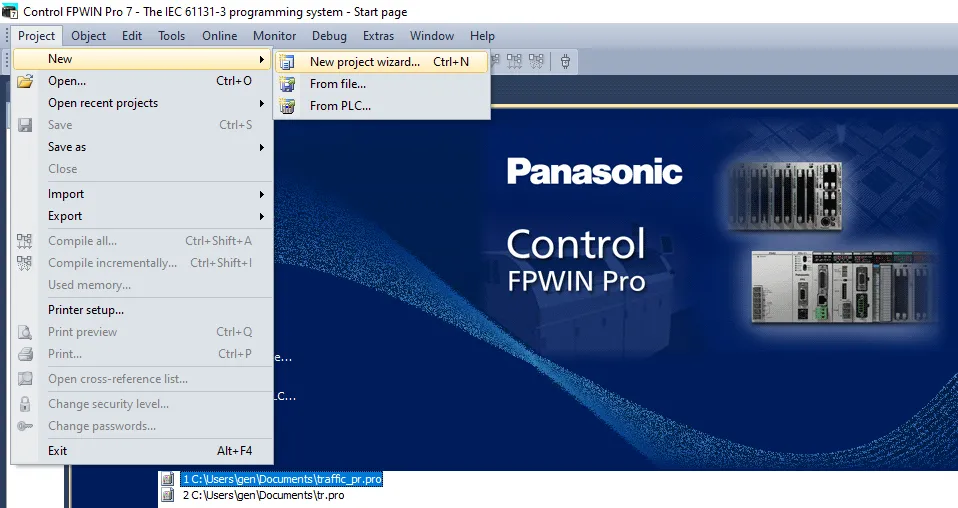
Task: Click the Compile incrementally icon in menu
Action: click(24, 263)
